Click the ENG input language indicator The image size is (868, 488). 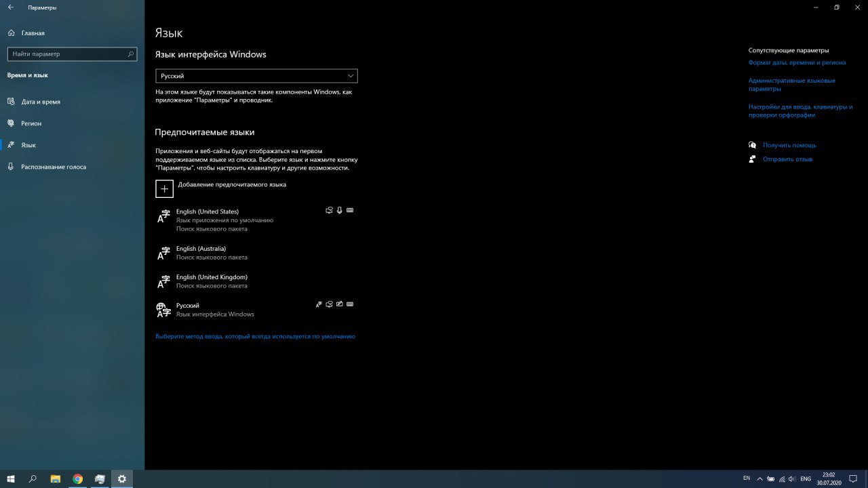coord(806,479)
